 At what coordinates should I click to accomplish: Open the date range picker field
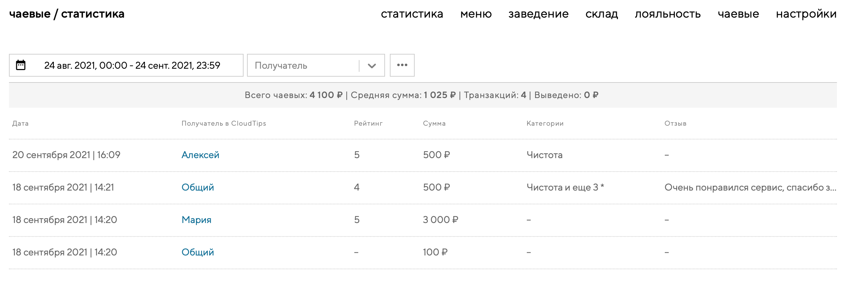(132, 65)
